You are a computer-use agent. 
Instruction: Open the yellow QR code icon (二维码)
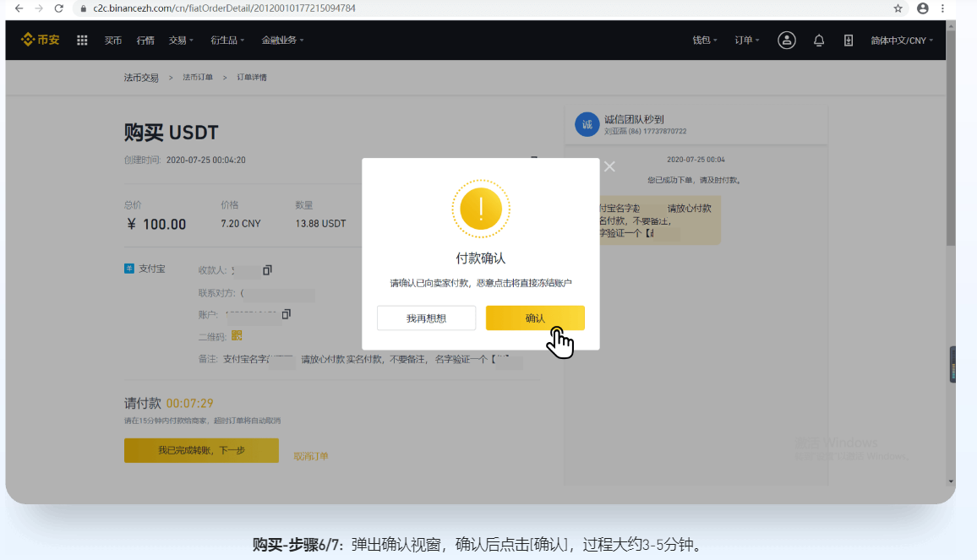coord(237,336)
